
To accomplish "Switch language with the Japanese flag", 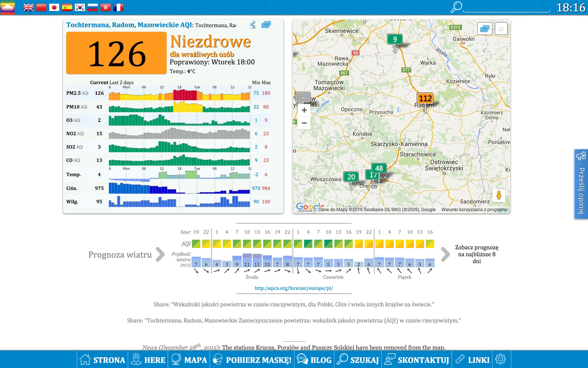I will 54,7.
